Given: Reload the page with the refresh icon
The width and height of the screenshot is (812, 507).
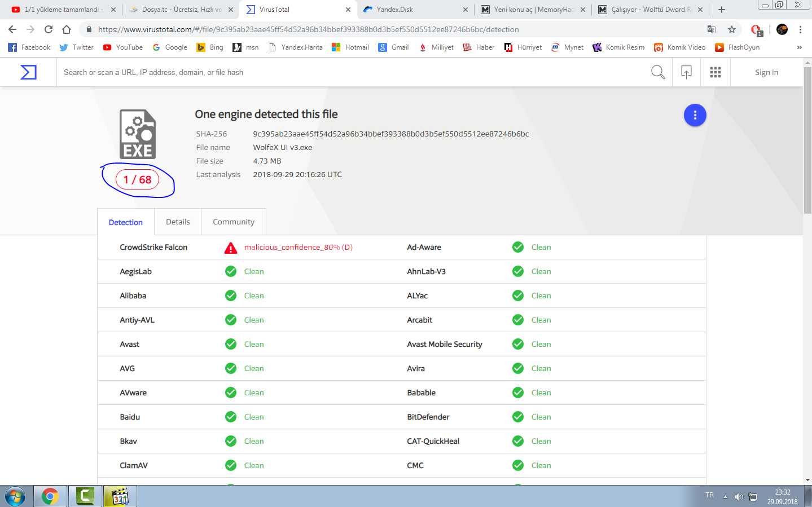Looking at the screenshot, I should pyautogui.click(x=49, y=29).
